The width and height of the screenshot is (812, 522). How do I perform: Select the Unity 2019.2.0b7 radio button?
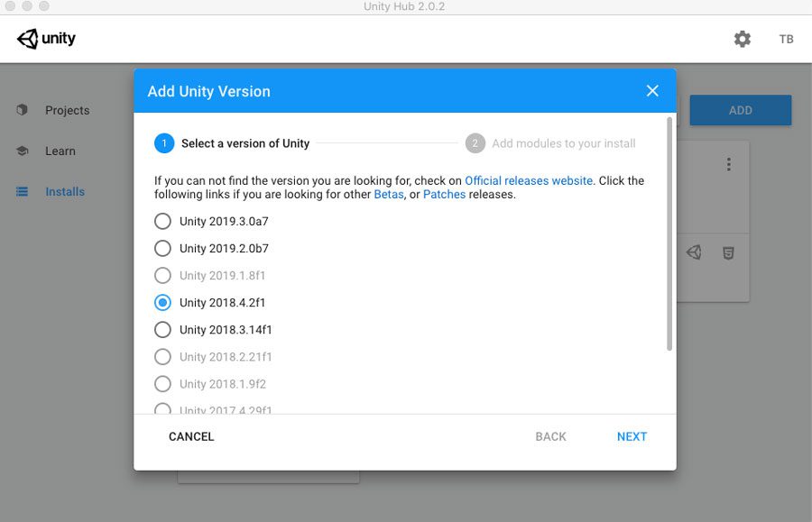[x=162, y=248]
